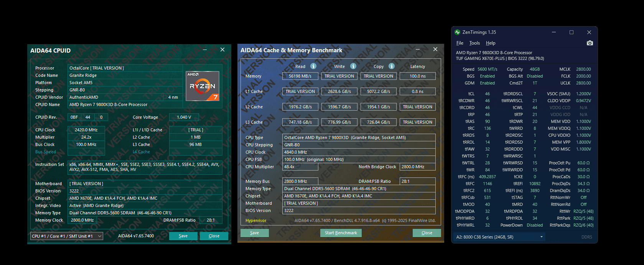Screen dimensions: 644x265
Task: Click the Memory Clock value 2800.0 MHz in CPUID
Action: pos(82,220)
